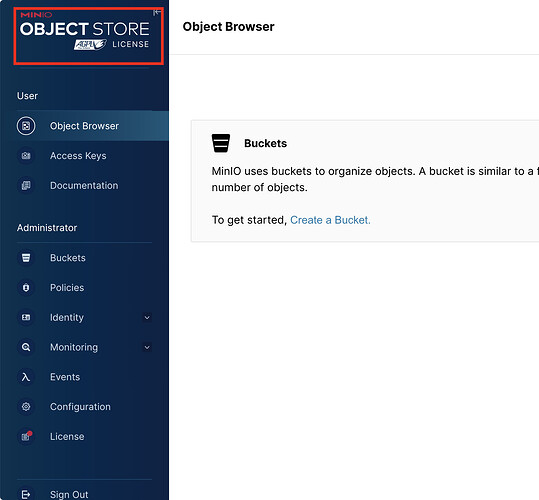Click the Access Keys icon
This screenshot has width=539, height=500.
pos(26,156)
